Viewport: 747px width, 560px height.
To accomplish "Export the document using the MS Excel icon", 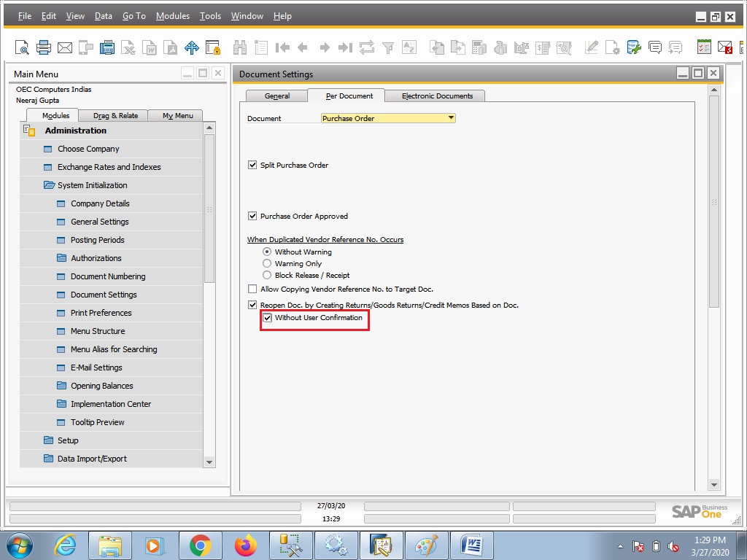I will (x=128, y=47).
